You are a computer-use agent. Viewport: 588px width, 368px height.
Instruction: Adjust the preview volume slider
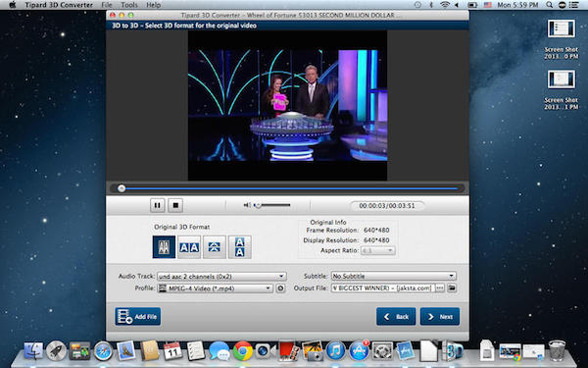point(272,205)
